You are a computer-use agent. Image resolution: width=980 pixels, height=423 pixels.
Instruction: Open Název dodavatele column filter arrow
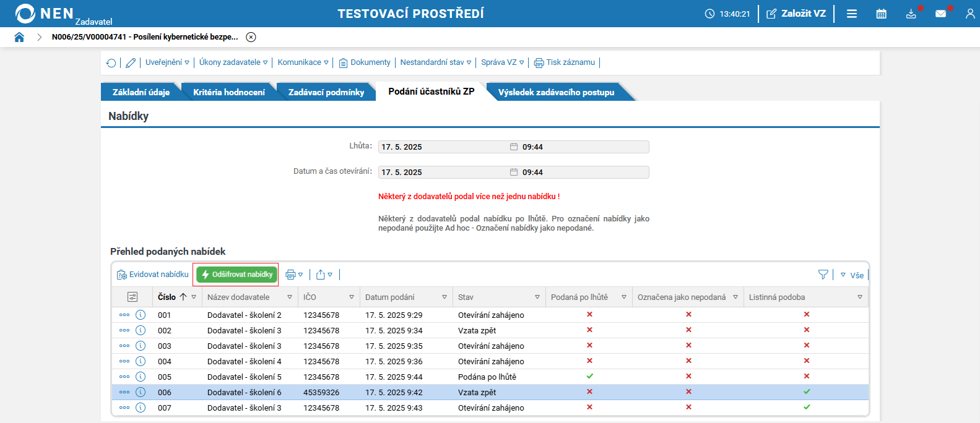(x=290, y=297)
